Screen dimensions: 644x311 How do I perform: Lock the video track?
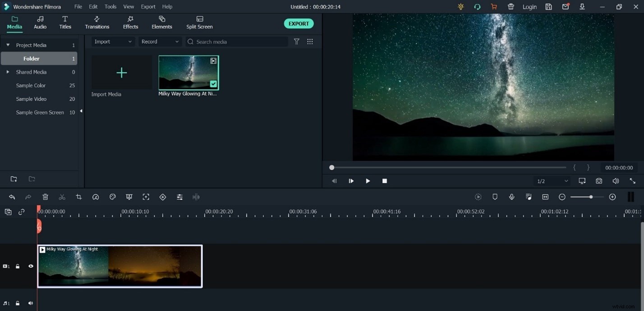[17, 266]
